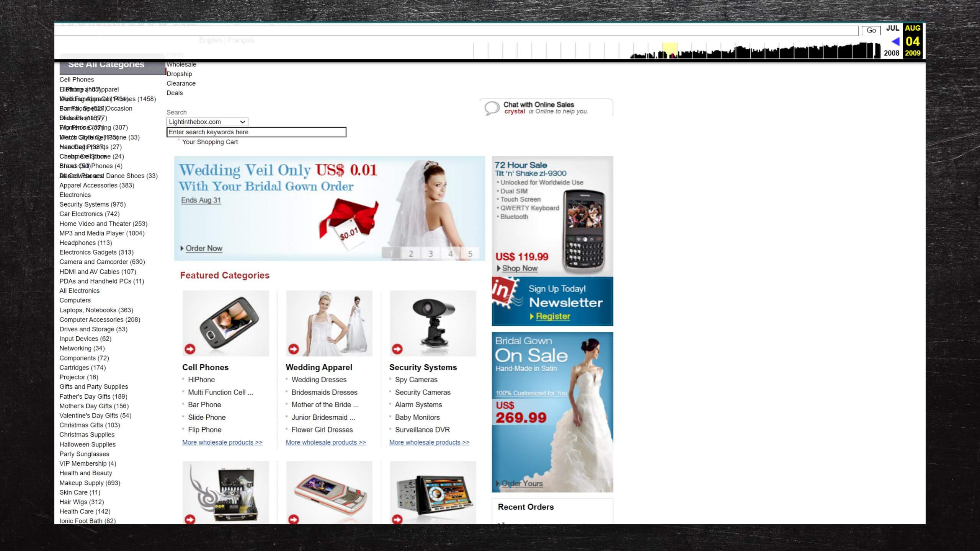Open More wholesale products under Cell Phones
980x551 pixels.
(222, 442)
